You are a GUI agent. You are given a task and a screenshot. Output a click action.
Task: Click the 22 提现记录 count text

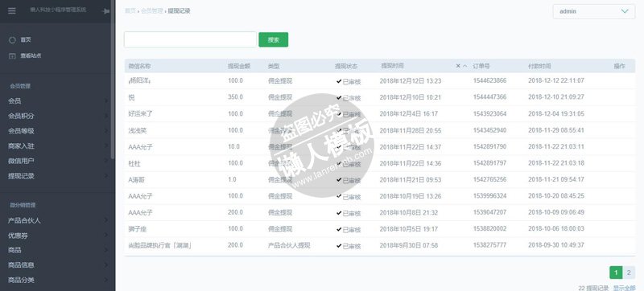[x=594, y=288]
